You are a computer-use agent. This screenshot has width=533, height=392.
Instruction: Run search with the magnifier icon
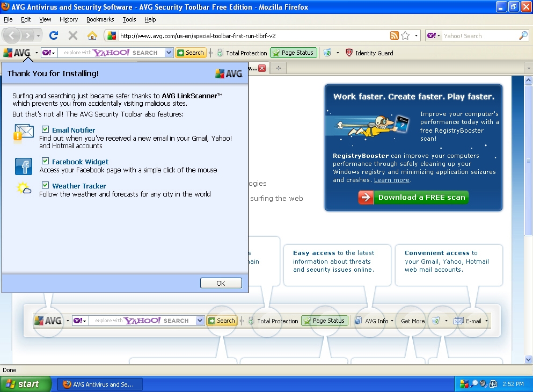point(523,35)
